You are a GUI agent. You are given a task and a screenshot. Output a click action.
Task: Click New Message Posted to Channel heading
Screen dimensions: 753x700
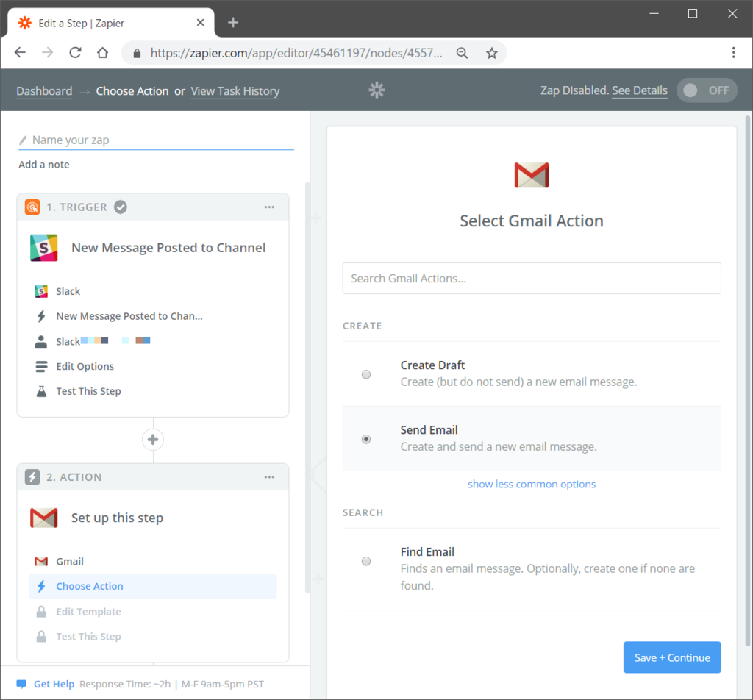(168, 248)
